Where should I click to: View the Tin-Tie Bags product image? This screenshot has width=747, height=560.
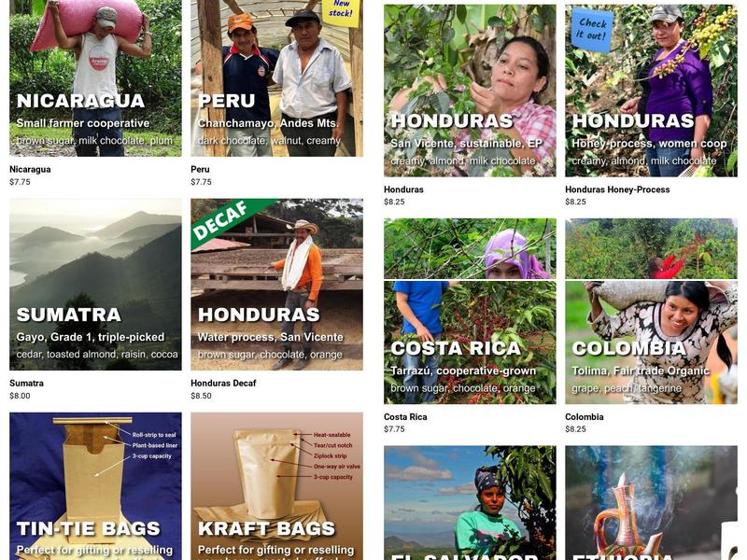95,486
